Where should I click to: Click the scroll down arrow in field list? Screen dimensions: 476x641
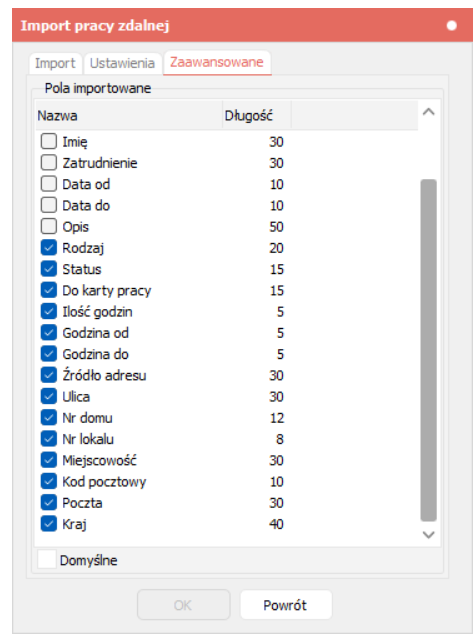point(428,534)
